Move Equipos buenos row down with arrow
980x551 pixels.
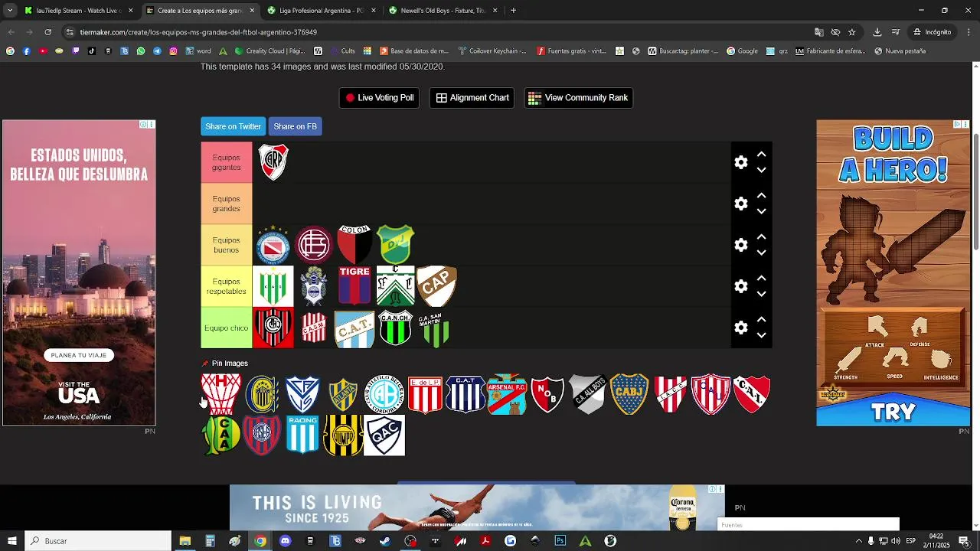point(761,253)
